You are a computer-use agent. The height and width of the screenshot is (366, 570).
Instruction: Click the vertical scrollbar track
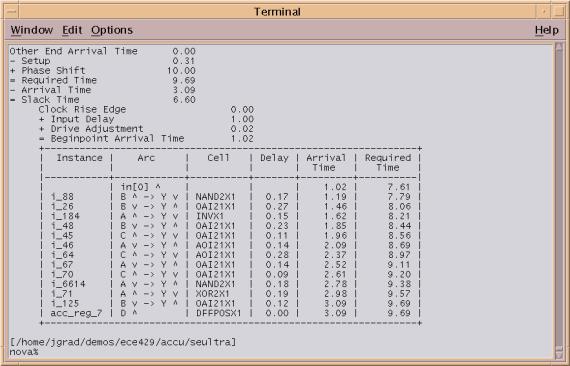click(x=559, y=200)
